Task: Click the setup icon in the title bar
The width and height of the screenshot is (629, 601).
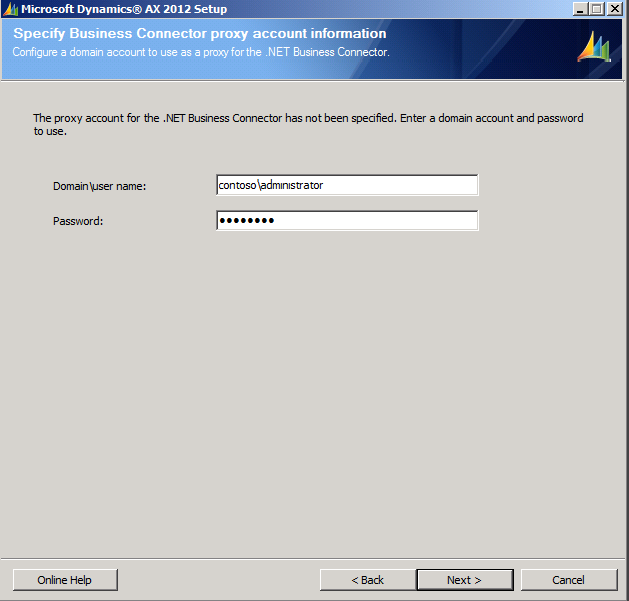Action: click(x=10, y=9)
